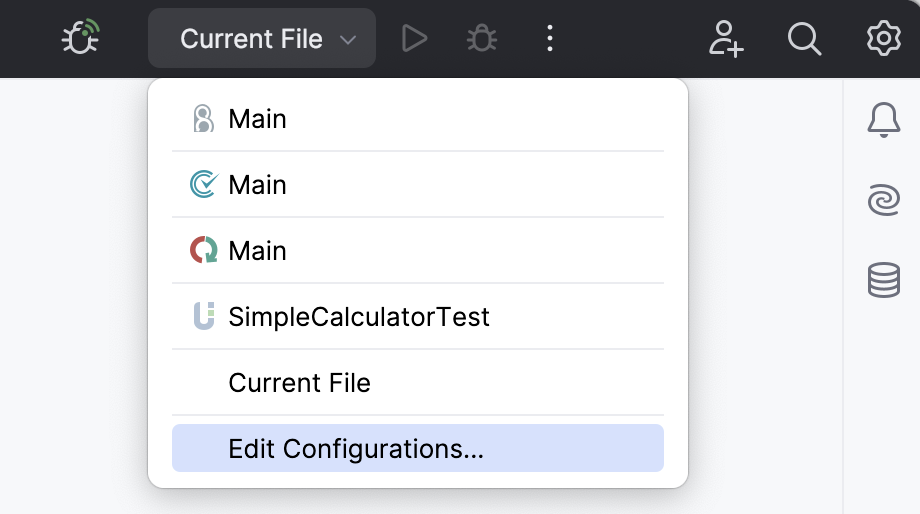Viewport: 920px width, 514px height.
Task: Open the Database tool window icon
Action: [883, 280]
